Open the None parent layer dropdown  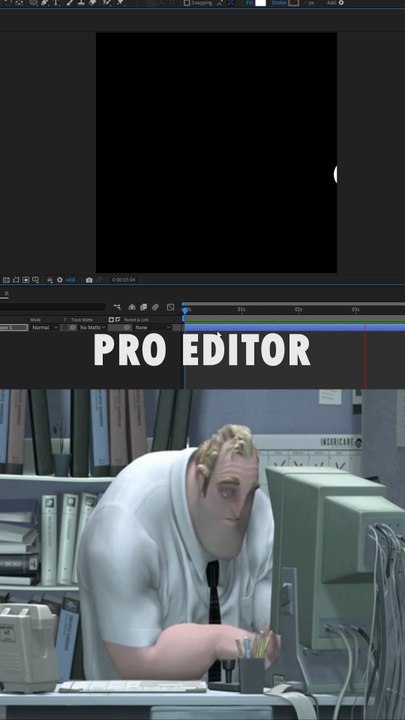point(153,327)
